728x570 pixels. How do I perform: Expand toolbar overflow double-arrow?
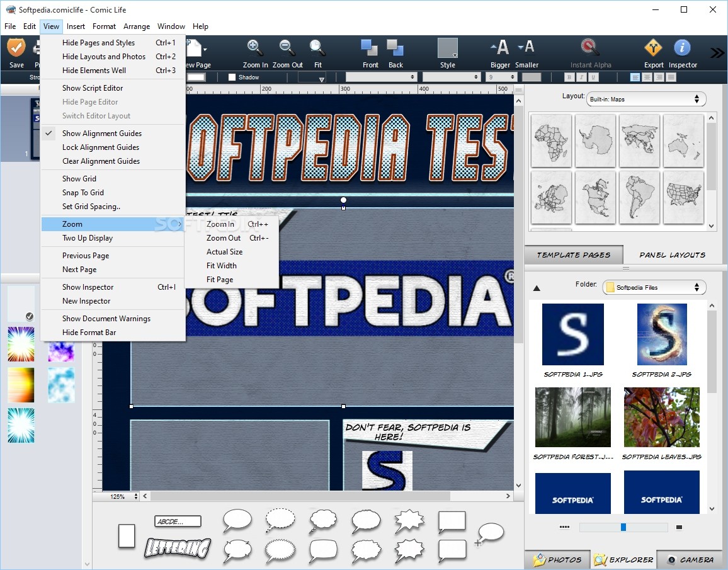[717, 53]
